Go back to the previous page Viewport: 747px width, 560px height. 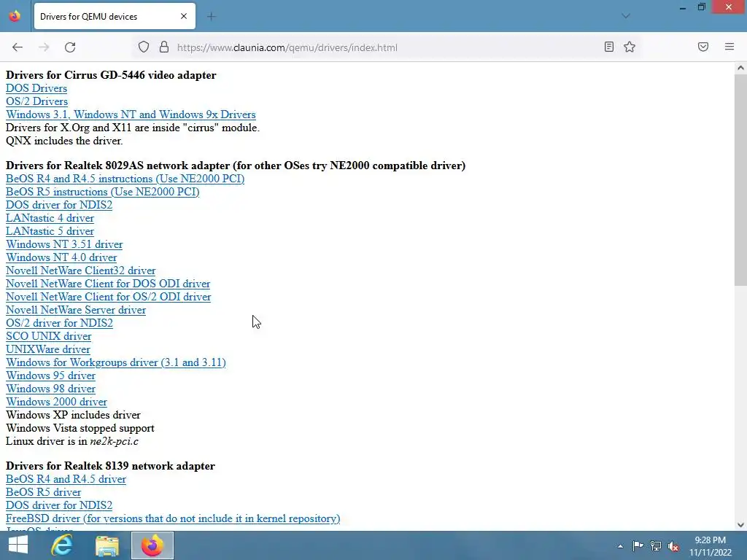coord(18,47)
